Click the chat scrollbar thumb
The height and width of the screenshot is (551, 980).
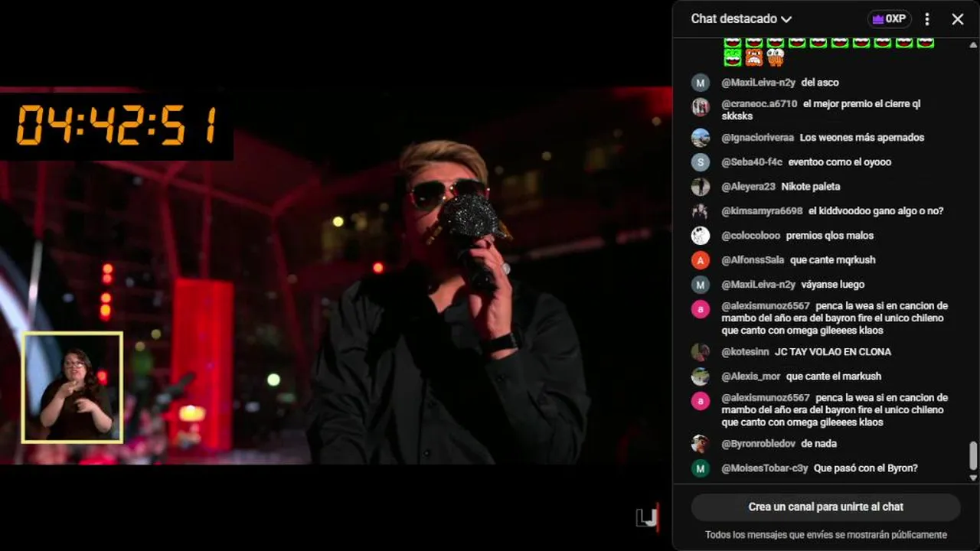tap(973, 456)
